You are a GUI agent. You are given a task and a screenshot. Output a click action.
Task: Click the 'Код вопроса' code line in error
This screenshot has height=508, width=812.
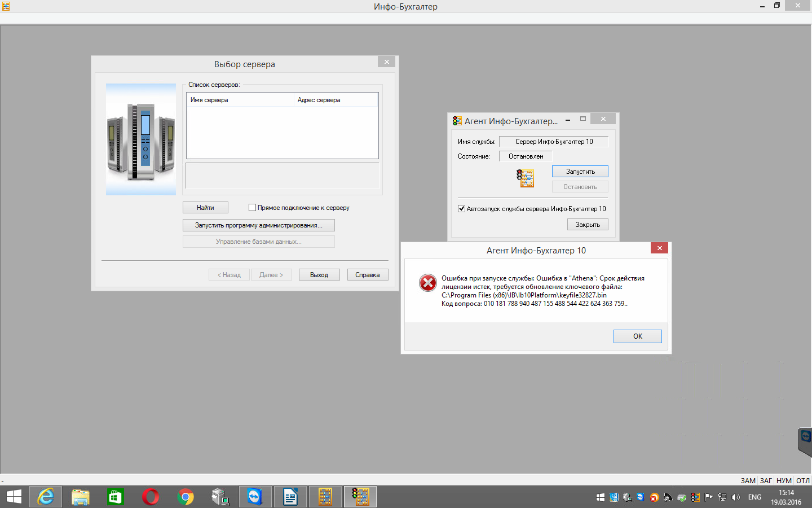click(535, 304)
